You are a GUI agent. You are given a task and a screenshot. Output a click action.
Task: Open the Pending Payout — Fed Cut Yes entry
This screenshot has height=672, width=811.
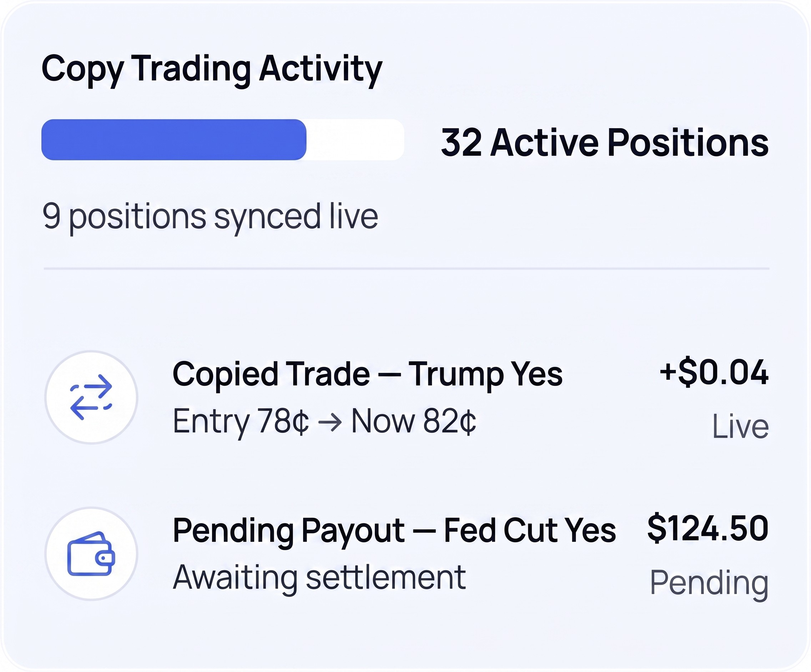pyautogui.click(x=394, y=531)
